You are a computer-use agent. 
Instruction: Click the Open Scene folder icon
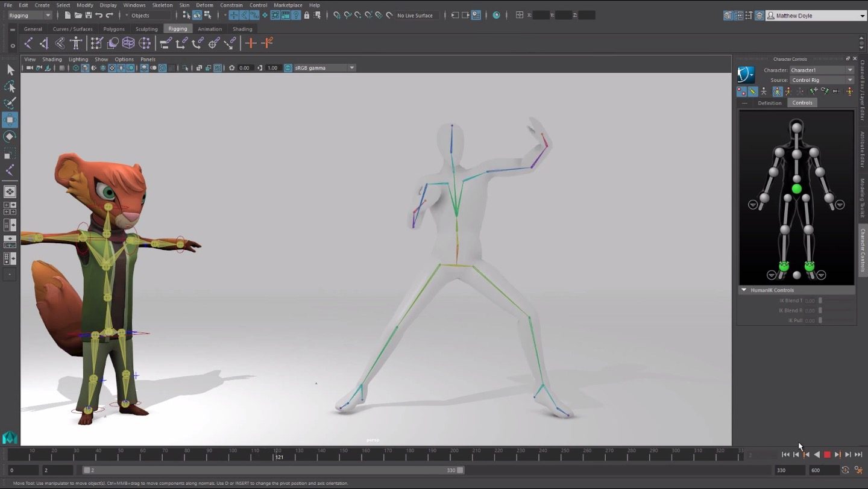click(x=78, y=15)
